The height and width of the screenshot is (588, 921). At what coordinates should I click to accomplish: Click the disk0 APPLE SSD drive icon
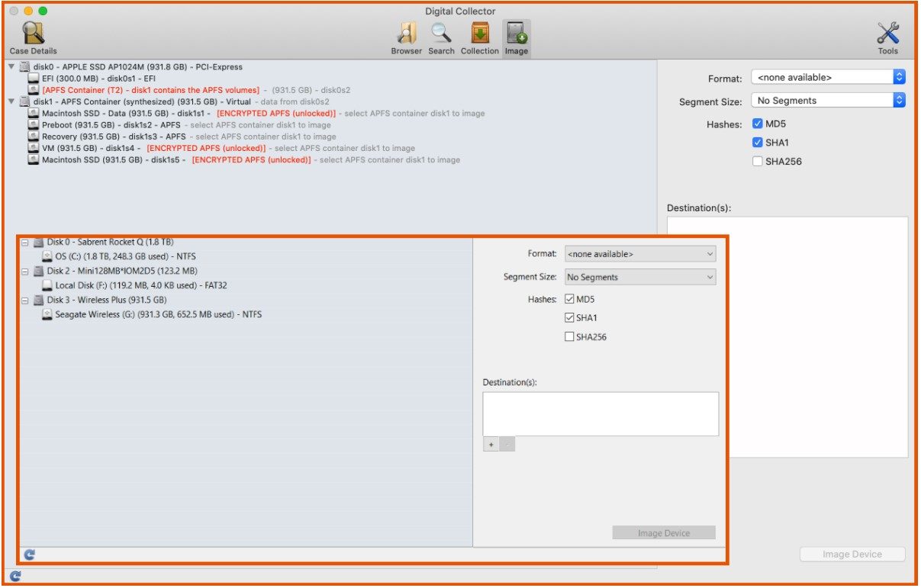24,67
